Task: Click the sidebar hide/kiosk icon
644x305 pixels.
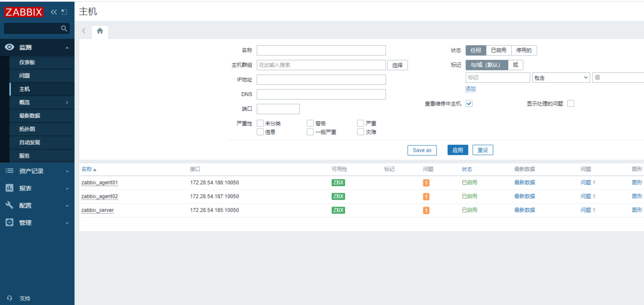Action: 64,12
